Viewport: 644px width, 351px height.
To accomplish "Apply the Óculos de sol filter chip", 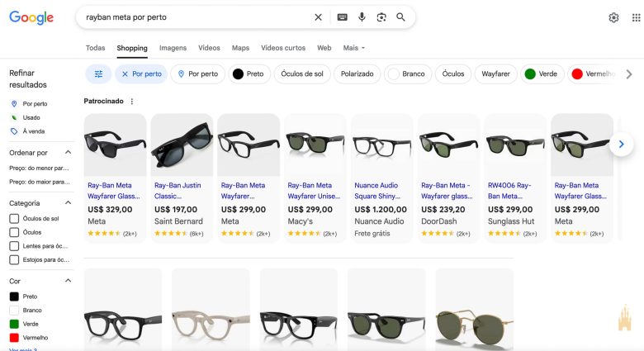I will coord(302,74).
